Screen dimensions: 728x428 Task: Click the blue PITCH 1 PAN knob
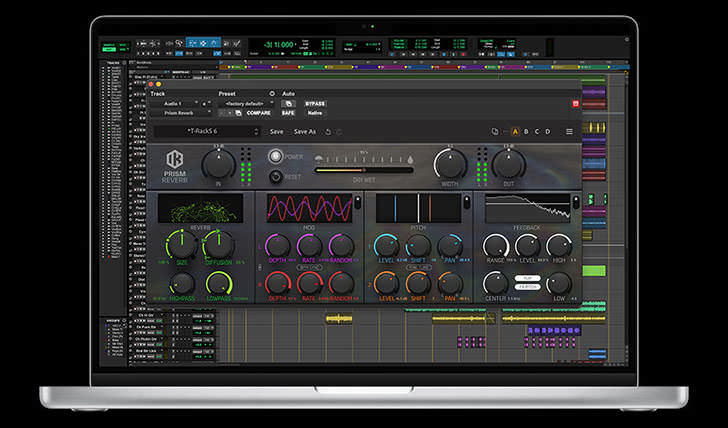450,246
